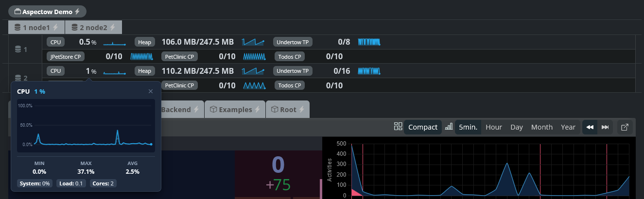Click the lightning icon on Examples tab
The height and width of the screenshot is (199, 644).
point(258,110)
